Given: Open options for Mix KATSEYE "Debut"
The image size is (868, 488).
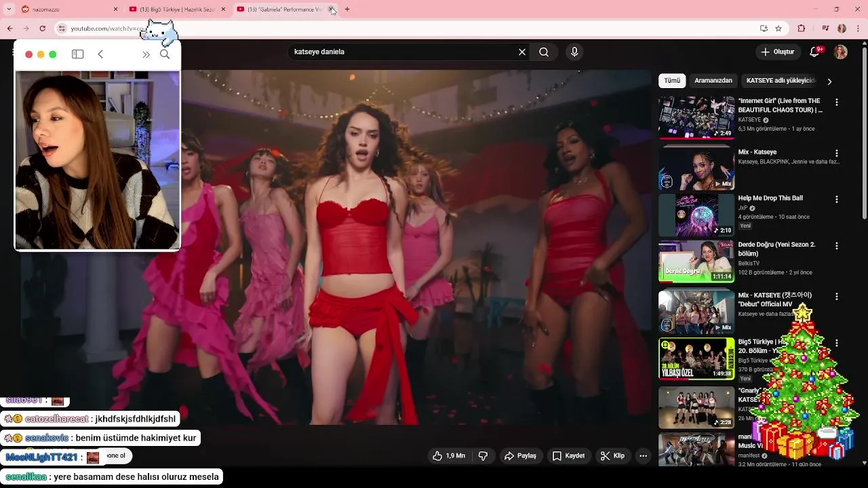Looking at the screenshot, I should coord(837,296).
